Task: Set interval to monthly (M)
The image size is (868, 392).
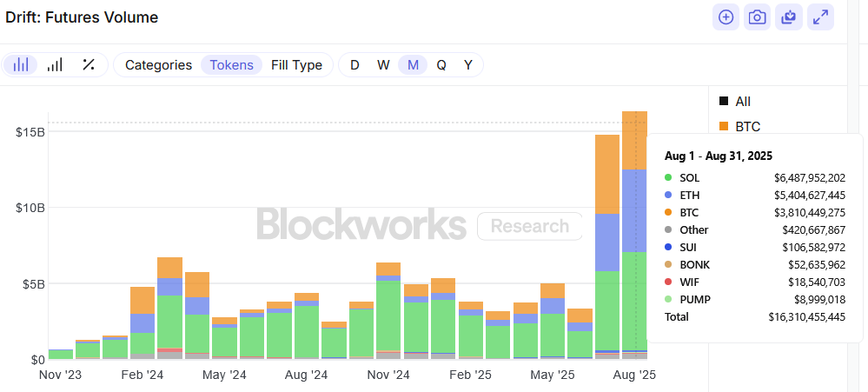Action: click(413, 65)
